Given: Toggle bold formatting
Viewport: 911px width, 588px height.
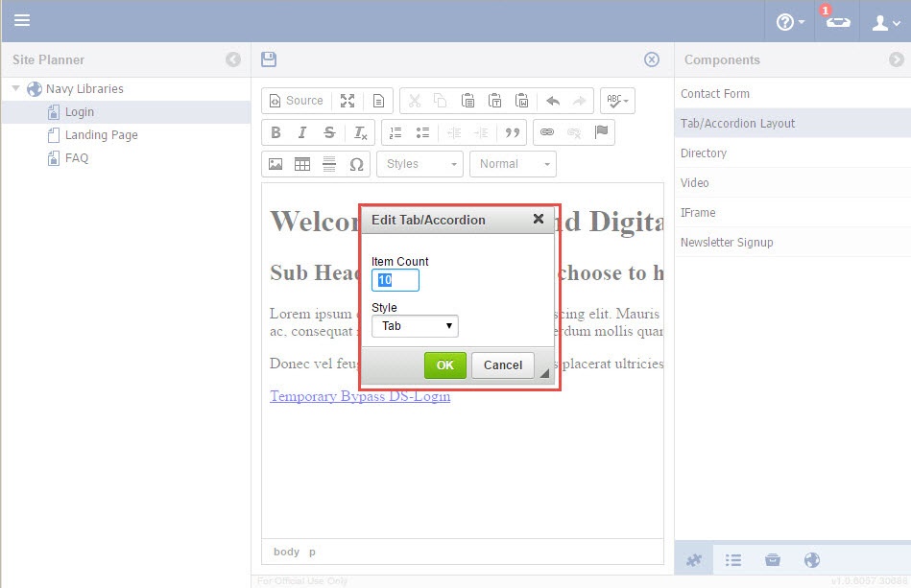Looking at the screenshot, I should pyautogui.click(x=276, y=132).
